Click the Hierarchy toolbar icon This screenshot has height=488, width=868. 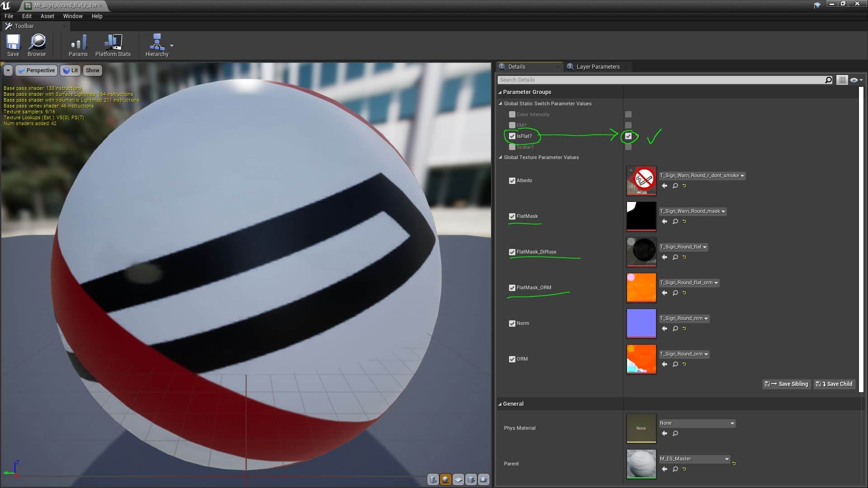(x=156, y=45)
